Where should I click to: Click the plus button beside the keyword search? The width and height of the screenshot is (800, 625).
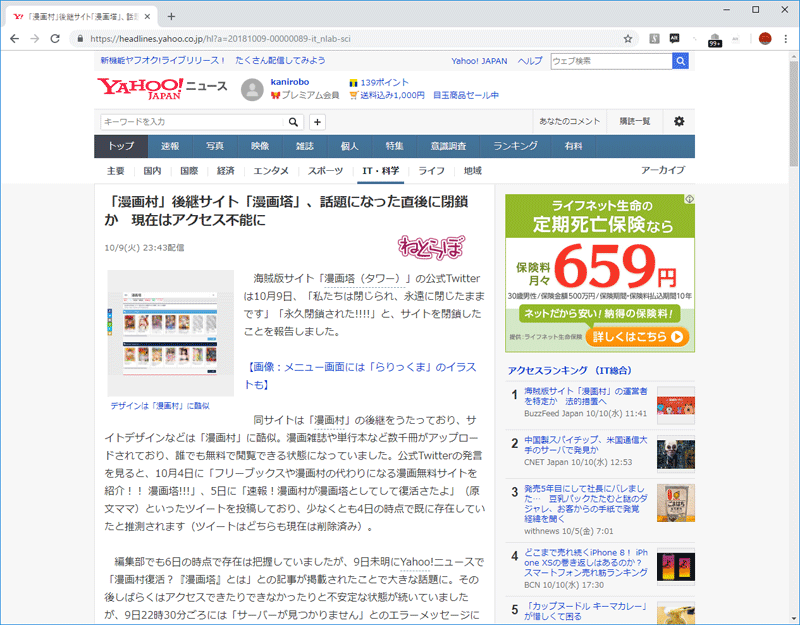(317, 122)
